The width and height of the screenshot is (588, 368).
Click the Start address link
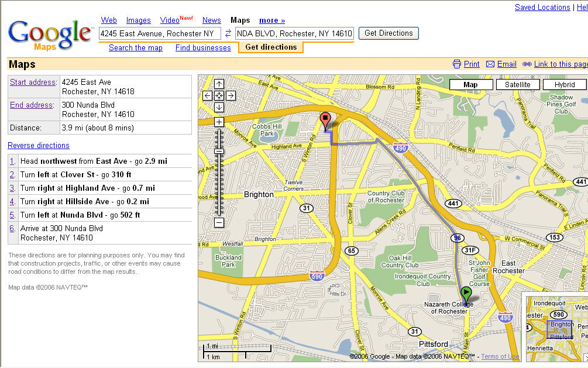(33, 82)
